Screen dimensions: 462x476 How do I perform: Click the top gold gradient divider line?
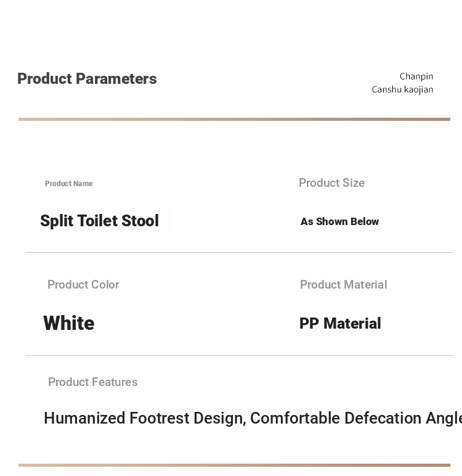(234, 119)
